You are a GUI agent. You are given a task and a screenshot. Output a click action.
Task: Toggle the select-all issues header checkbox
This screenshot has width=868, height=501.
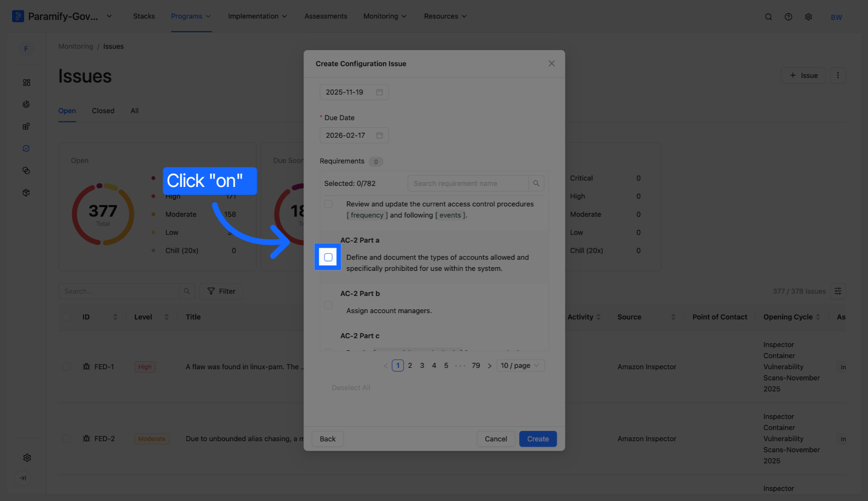[66, 317]
